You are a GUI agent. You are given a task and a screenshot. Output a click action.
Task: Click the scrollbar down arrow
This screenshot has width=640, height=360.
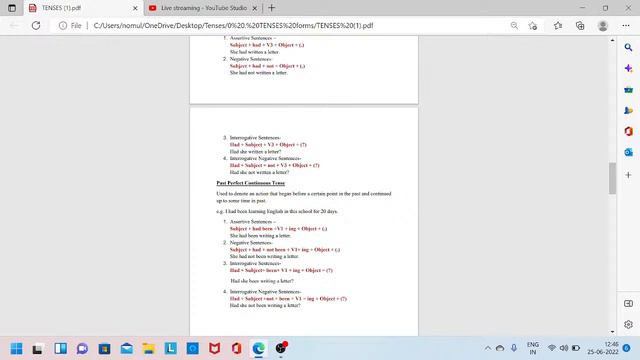coord(612,332)
